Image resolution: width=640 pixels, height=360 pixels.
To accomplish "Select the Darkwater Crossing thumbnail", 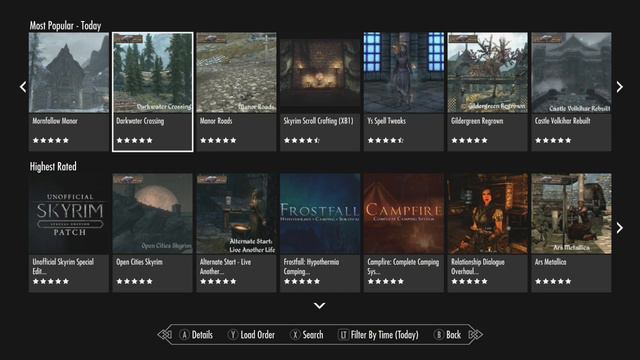I will click(153, 73).
